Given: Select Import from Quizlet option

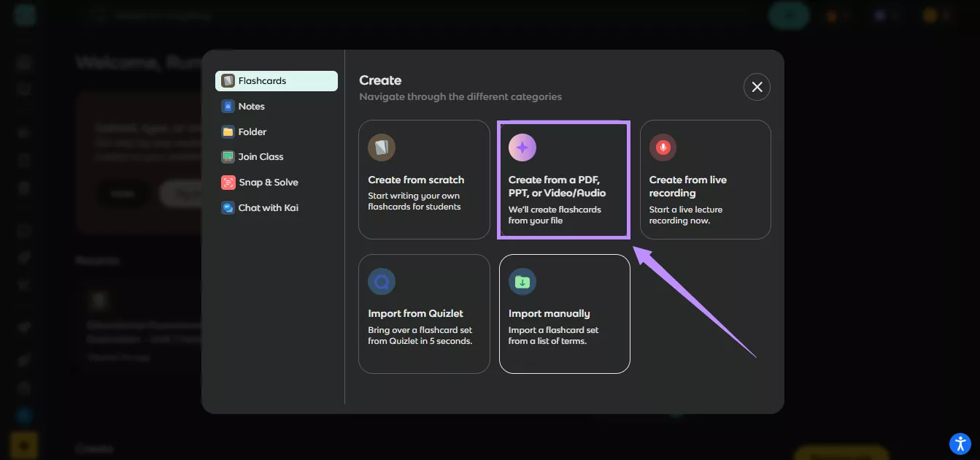Looking at the screenshot, I should [x=424, y=314].
